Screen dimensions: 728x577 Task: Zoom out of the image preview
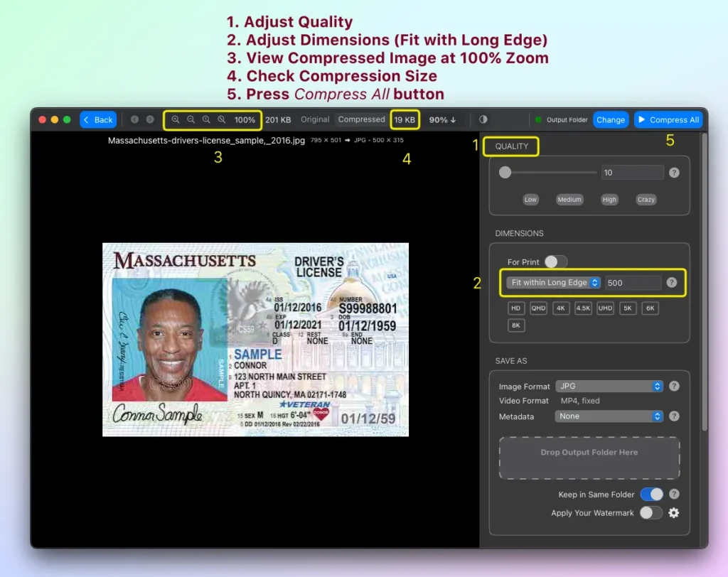[191, 120]
